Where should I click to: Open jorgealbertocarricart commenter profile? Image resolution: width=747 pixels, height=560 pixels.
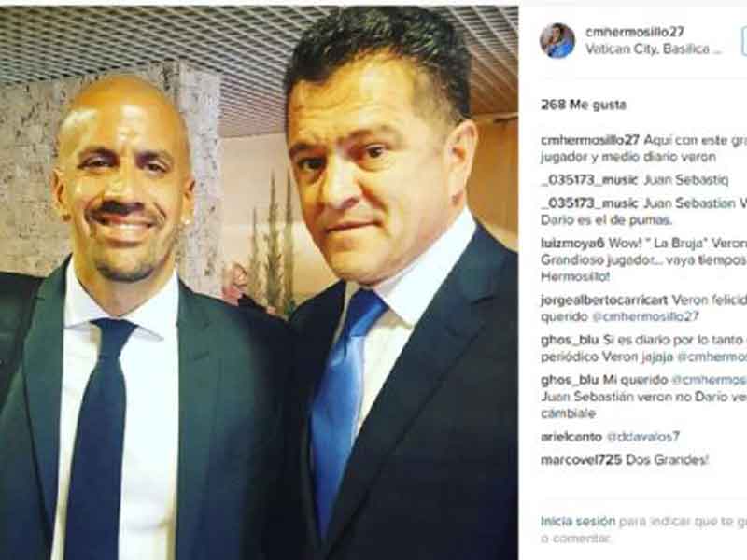[x=604, y=301]
